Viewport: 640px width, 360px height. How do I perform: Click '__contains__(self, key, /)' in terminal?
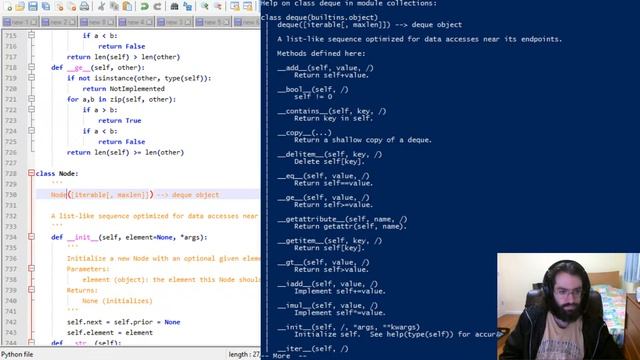coord(331,111)
